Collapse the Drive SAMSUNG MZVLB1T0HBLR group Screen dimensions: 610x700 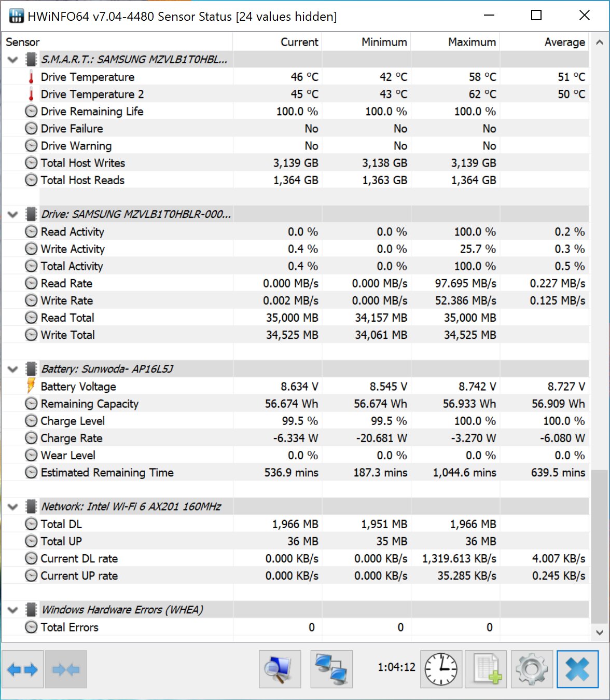13,214
